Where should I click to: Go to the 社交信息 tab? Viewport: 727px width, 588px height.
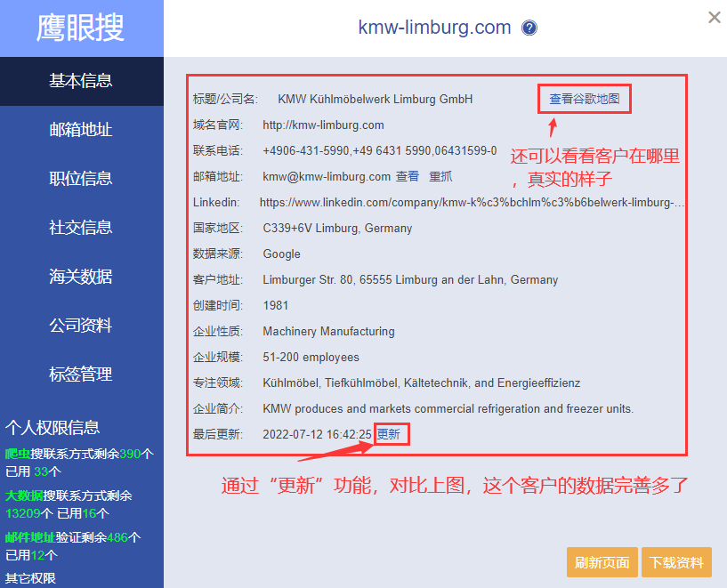[x=81, y=228]
